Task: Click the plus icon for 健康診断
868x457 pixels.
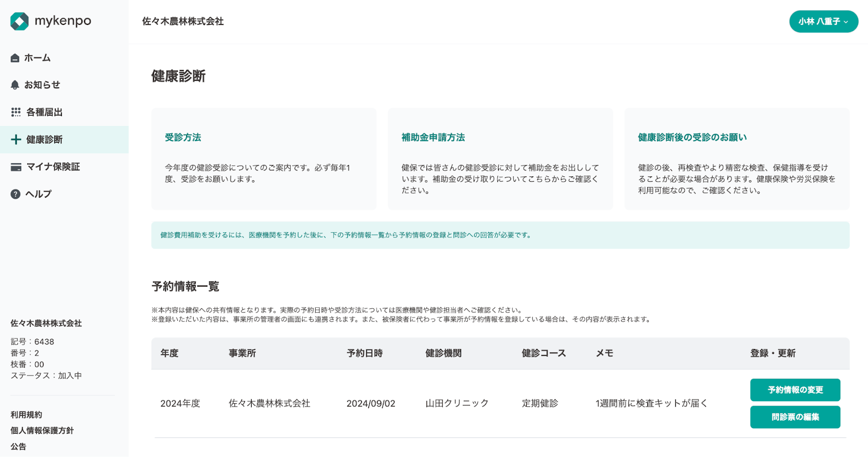Action: tap(16, 139)
